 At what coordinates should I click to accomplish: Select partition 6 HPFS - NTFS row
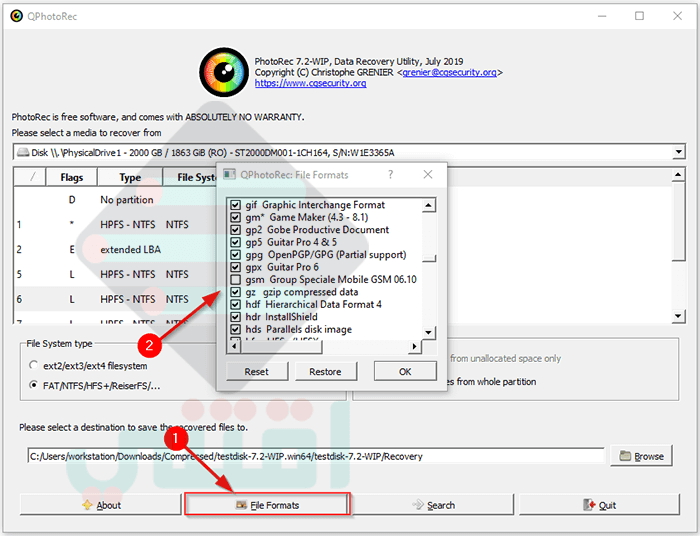115,299
